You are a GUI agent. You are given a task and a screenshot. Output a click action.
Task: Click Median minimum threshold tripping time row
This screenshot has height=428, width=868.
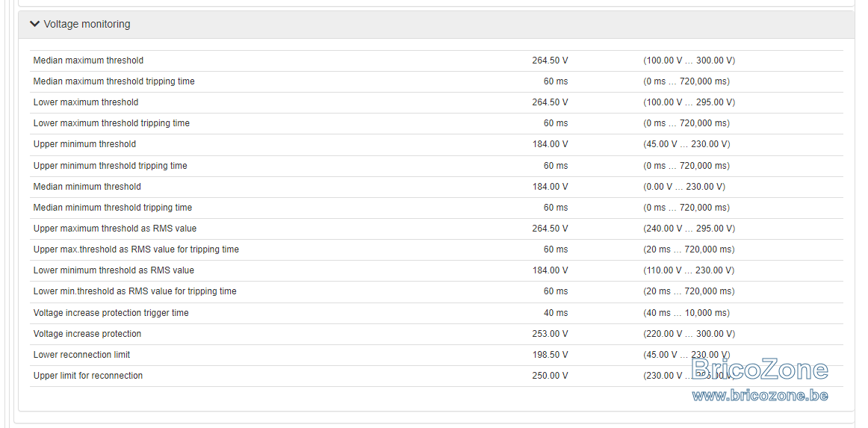(x=436, y=208)
